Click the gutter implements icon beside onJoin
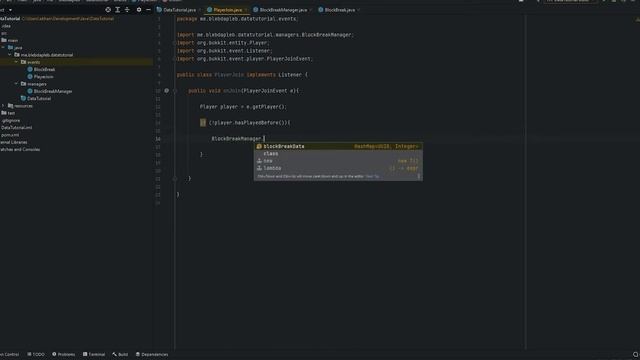640x360 pixels. (167, 91)
